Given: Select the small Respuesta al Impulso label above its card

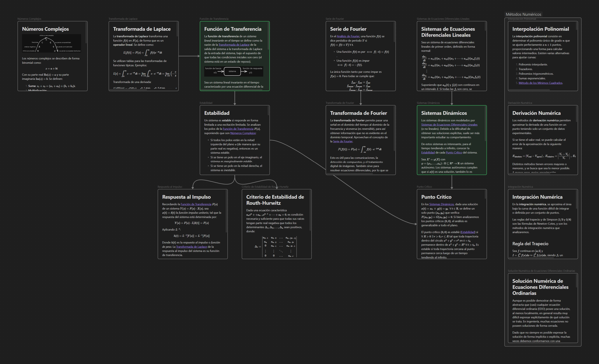Looking at the screenshot, I should click(170, 187).
